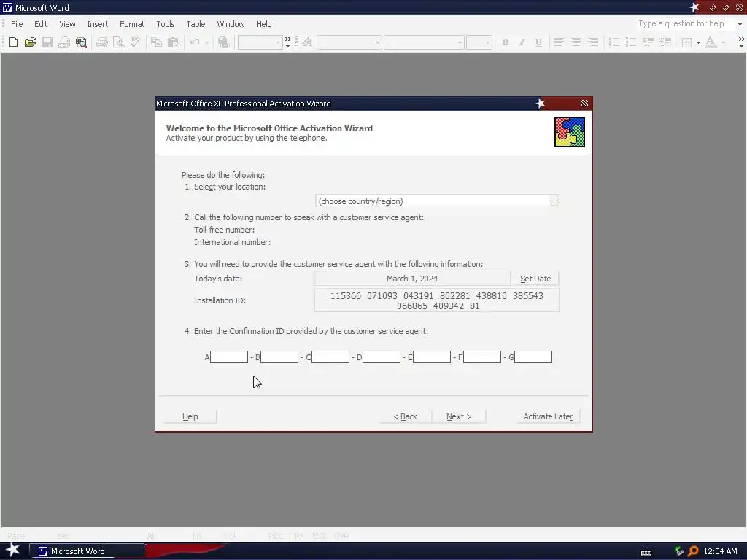Expand Standard toolbar options chevron

(x=287, y=42)
